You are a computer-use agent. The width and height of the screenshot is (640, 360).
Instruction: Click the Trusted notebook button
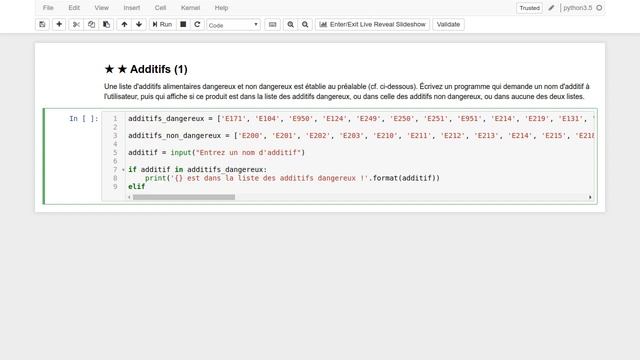(529, 8)
